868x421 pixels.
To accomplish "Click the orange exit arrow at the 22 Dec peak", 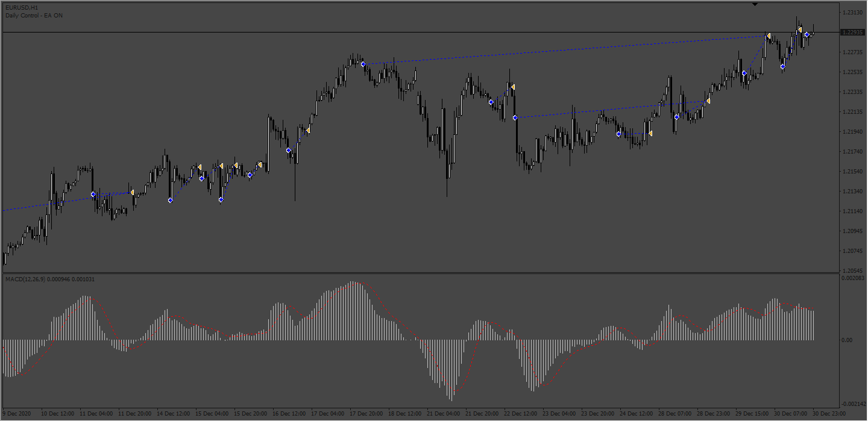I will 512,87.
